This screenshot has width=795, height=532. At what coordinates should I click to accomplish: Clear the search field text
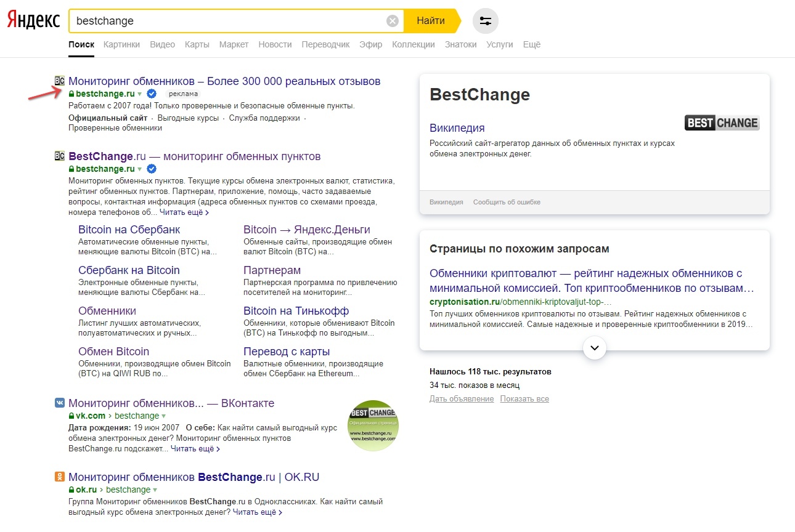pos(393,21)
